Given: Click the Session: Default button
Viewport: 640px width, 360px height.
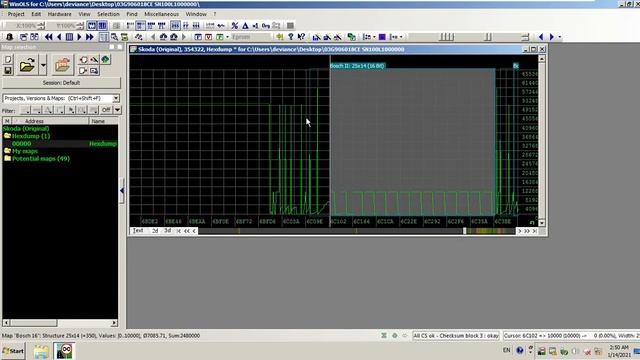Looking at the screenshot, I should 61,83.
